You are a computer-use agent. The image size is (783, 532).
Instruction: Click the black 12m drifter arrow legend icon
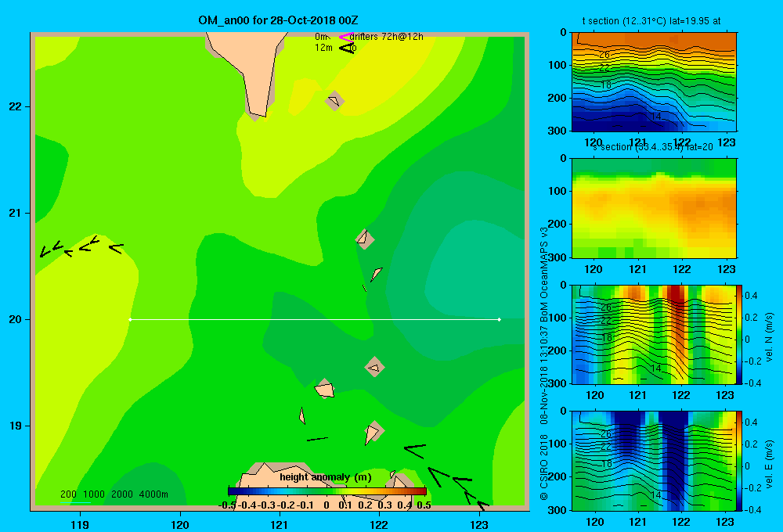347,48
